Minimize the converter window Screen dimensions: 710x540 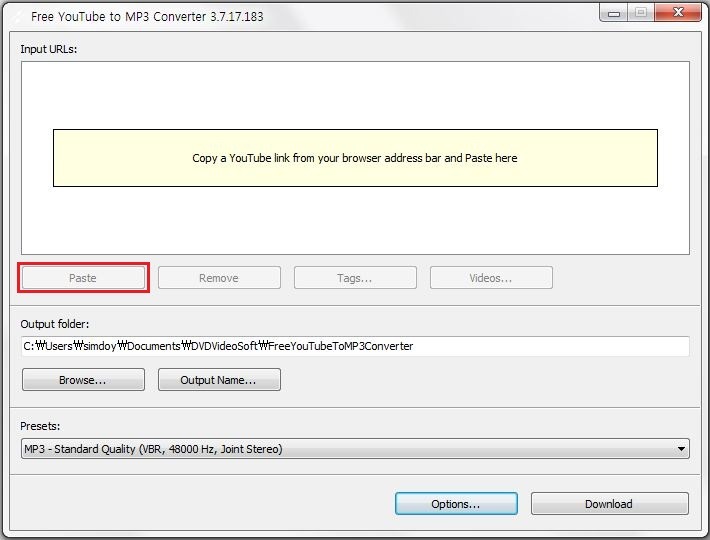point(614,12)
